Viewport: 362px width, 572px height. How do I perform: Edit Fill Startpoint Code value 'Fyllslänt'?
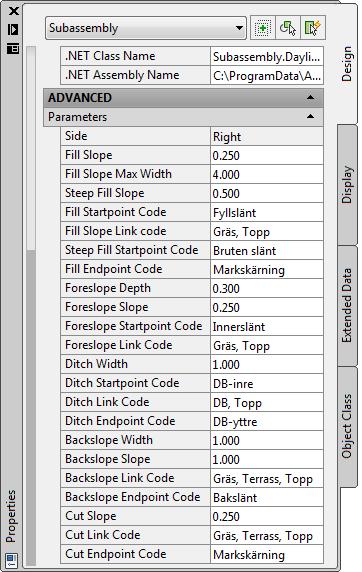click(267, 212)
